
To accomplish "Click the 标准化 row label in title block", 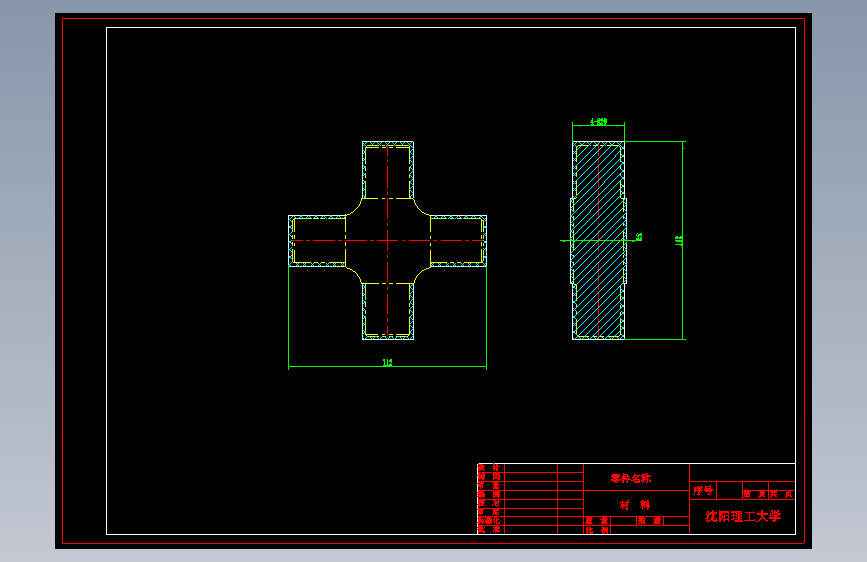I will (x=489, y=521).
